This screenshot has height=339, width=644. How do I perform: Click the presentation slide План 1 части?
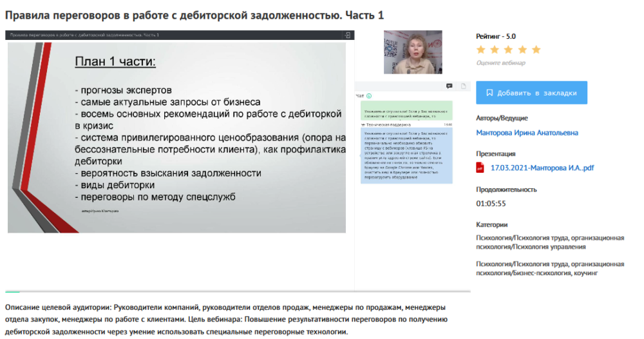[176, 138]
